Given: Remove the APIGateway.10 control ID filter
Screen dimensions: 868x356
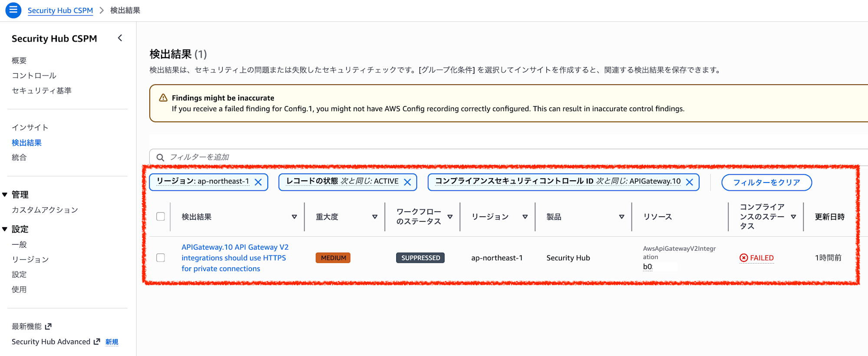Looking at the screenshot, I should 689,182.
